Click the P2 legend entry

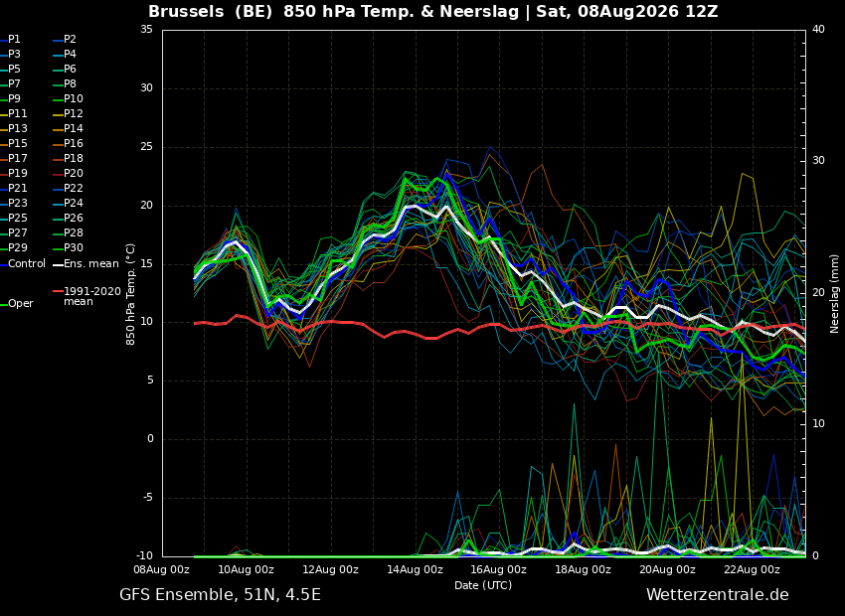(65, 40)
